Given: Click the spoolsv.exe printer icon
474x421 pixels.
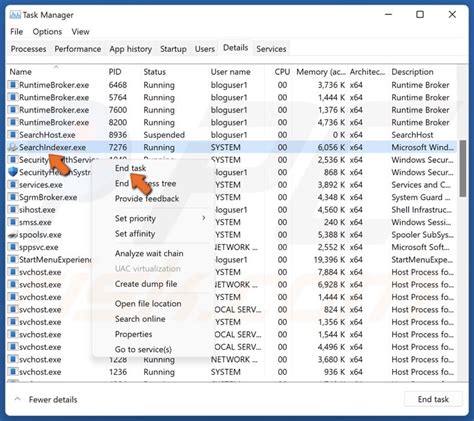Looking at the screenshot, I should click(x=13, y=235).
